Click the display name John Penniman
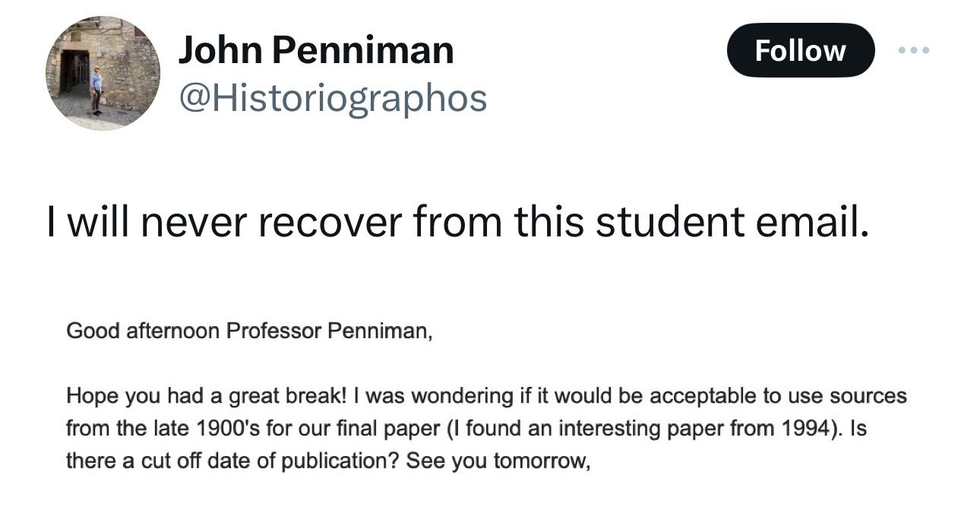This screenshot has height=526, width=980. click(x=315, y=50)
